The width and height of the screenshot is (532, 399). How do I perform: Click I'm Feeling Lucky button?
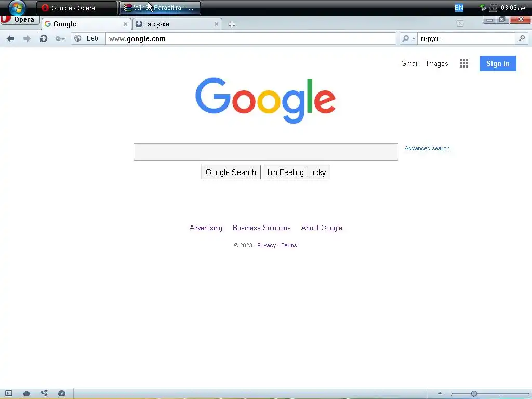297,172
